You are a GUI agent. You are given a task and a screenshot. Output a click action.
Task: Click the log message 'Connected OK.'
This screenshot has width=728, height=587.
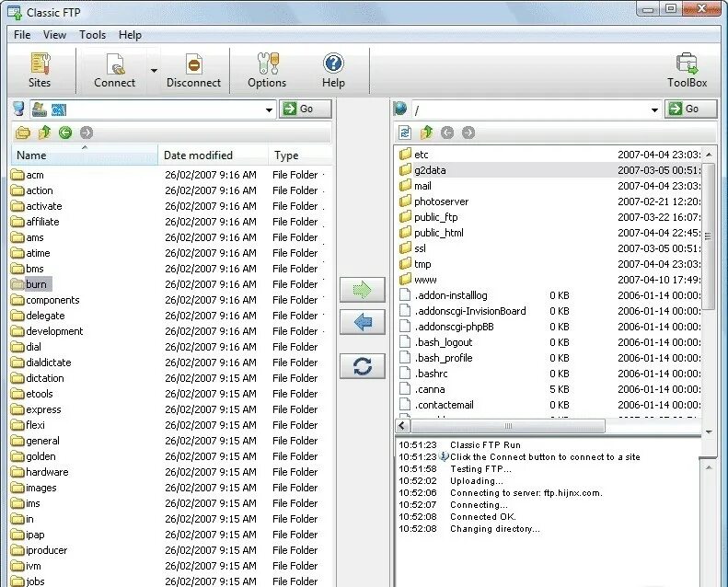click(x=483, y=517)
